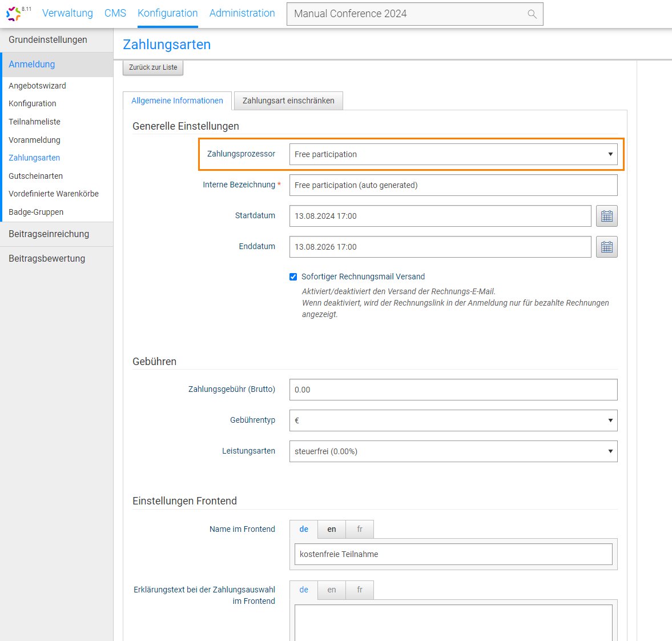The image size is (672, 641).
Task: Click Zurück zur Liste button
Action: (153, 67)
